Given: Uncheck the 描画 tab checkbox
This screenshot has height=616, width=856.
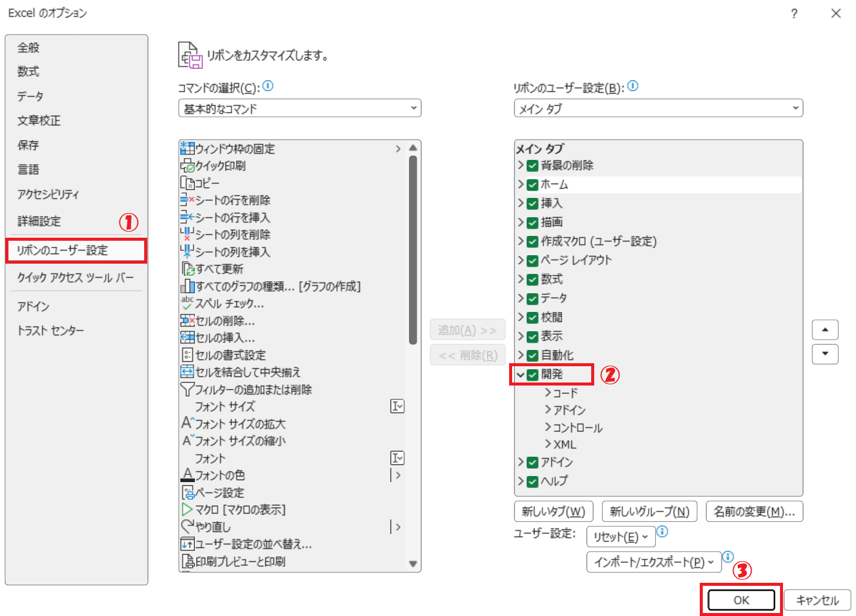Looking at the screenshot, I should pos(532,223).
